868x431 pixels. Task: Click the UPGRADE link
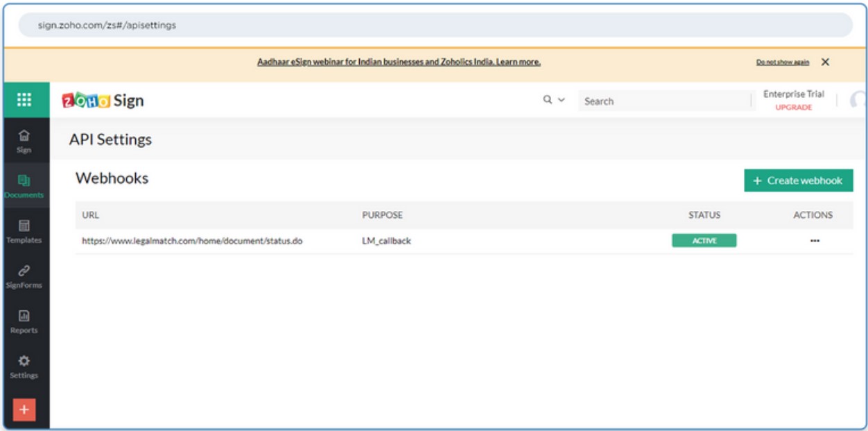click(794, 108)
